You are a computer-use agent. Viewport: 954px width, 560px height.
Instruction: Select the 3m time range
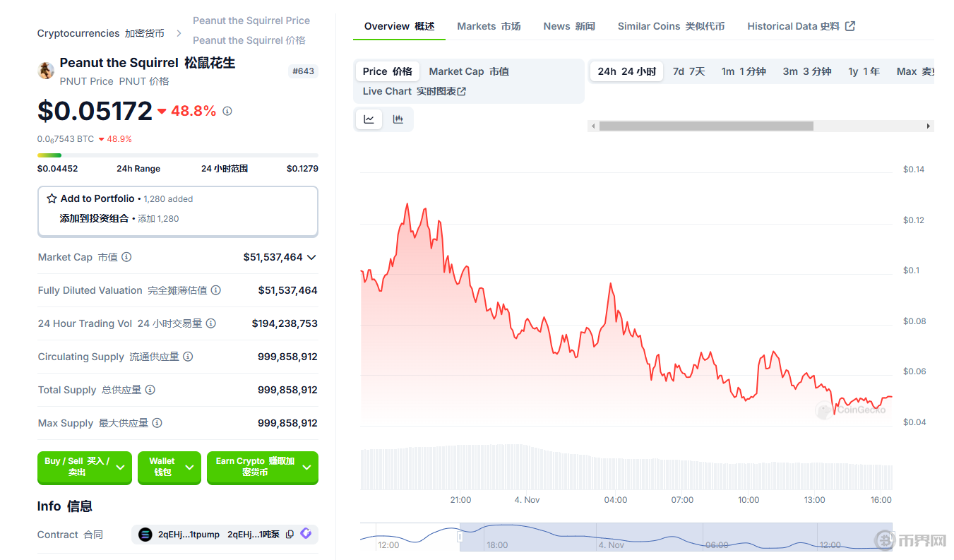807,71
